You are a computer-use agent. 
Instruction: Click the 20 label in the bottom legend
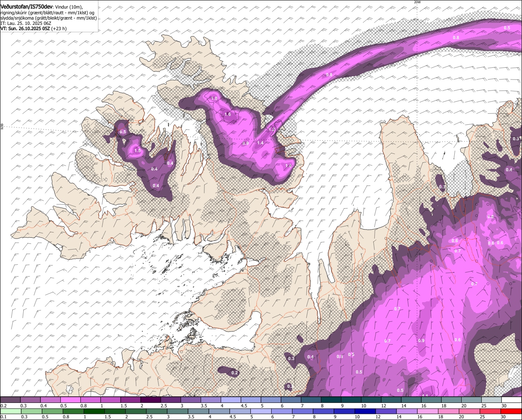point(461,417)
